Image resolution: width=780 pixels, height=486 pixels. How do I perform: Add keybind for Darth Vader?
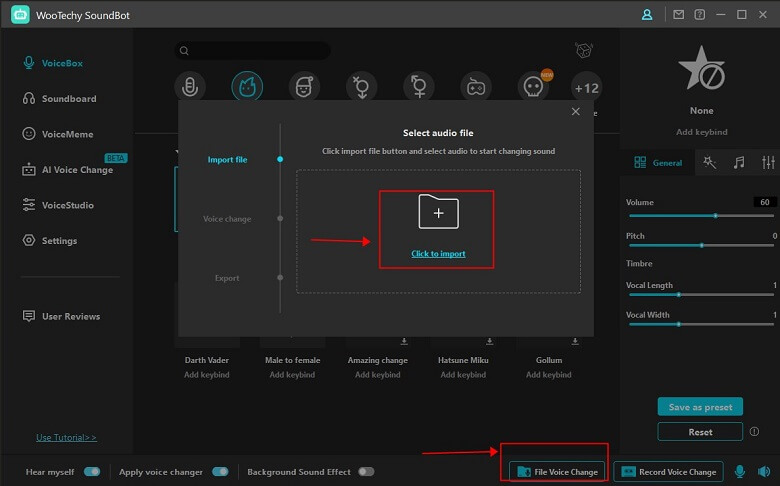(206, 375)
